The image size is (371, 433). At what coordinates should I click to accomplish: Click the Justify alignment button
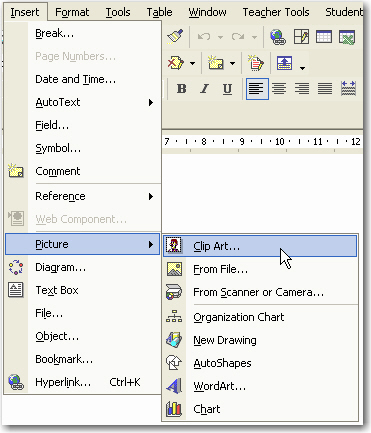325,89
